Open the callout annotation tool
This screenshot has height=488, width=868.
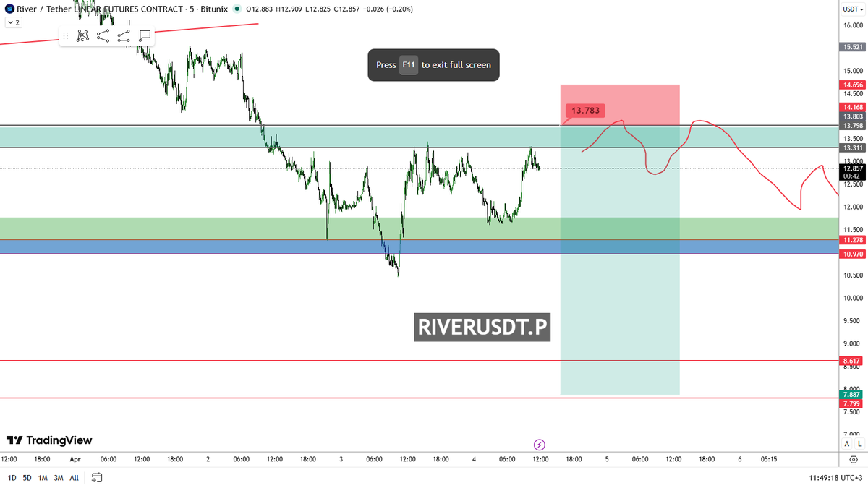(x=144, y=34)
